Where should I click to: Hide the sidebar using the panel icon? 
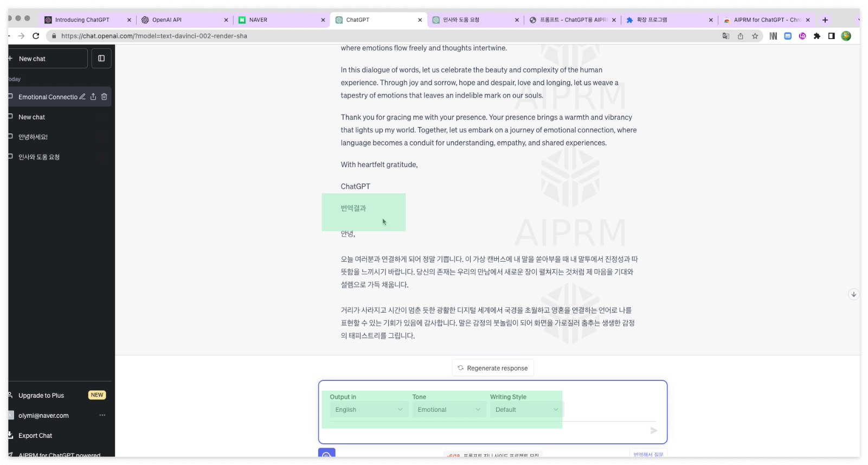coord(101,58)
